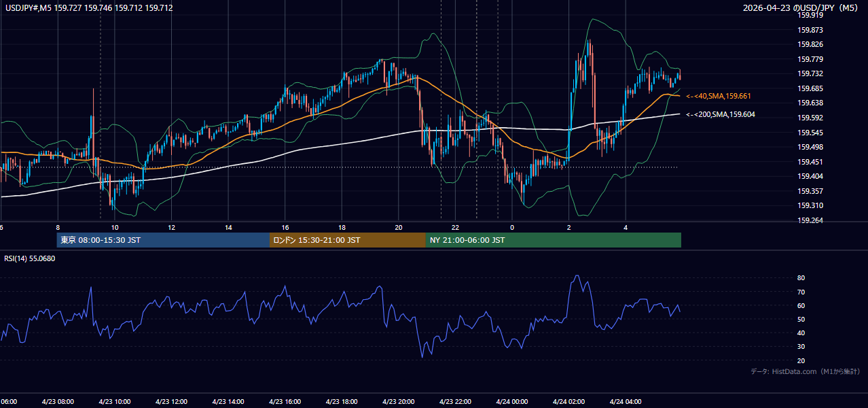Click price axis value 159.404

click(x=810, y=177)
